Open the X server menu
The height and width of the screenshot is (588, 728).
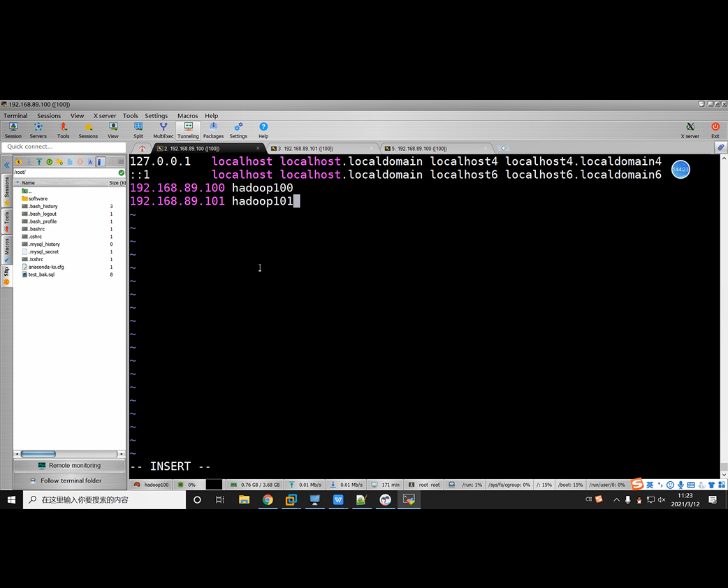point(105,115)
